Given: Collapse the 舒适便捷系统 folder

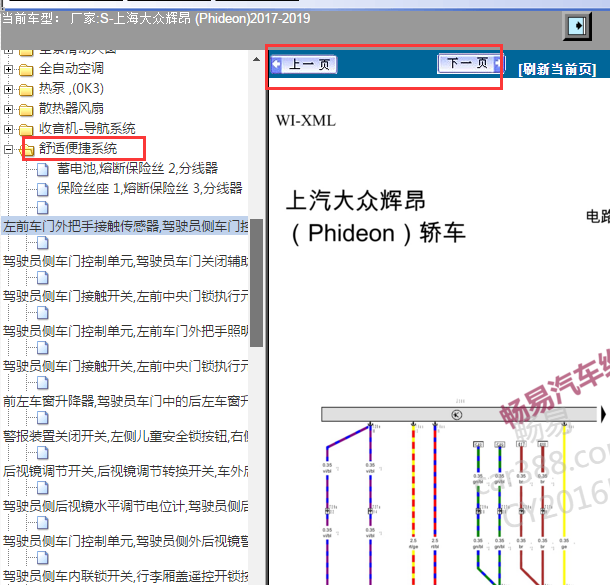Looking at the screenshot, I should coord(8,149).
